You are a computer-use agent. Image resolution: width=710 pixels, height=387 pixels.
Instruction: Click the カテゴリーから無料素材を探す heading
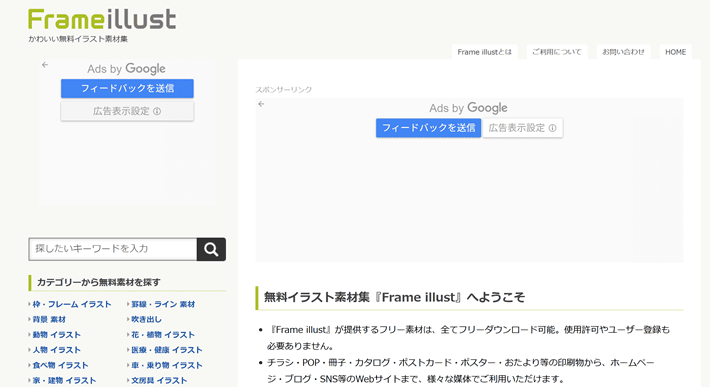click(x=99, y=282)
